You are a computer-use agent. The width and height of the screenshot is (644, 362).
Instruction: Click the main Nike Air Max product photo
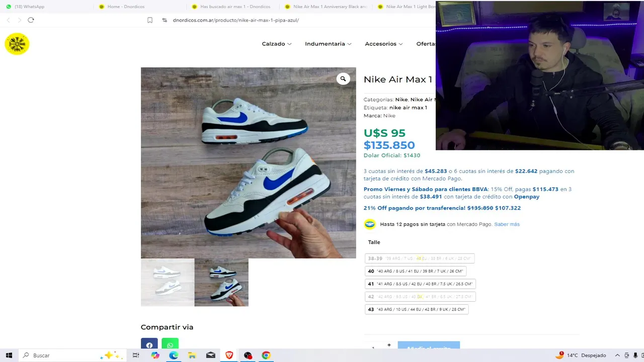(x=249, y=163)
